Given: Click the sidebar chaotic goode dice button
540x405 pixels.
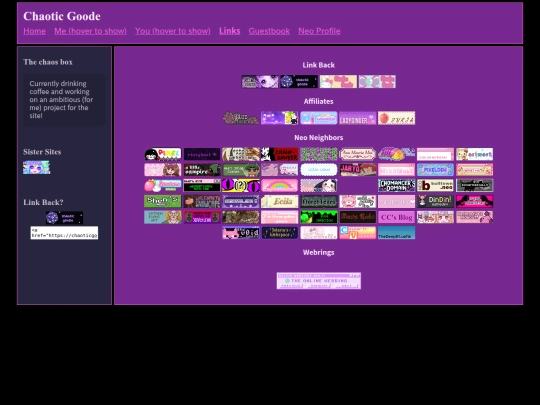Looking at the screenshot, I should (x=64, y=218).
